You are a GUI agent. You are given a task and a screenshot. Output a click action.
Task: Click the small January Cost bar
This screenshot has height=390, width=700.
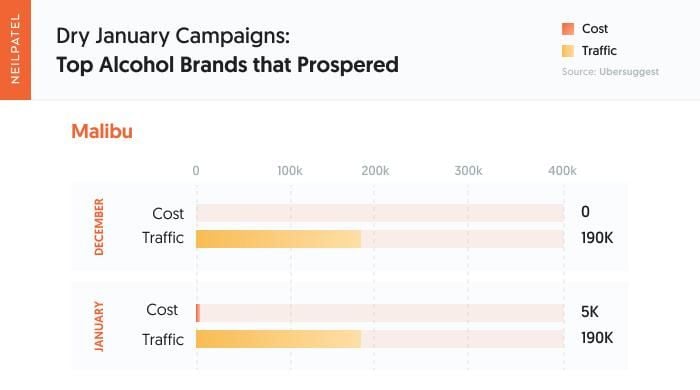[198, 313]
